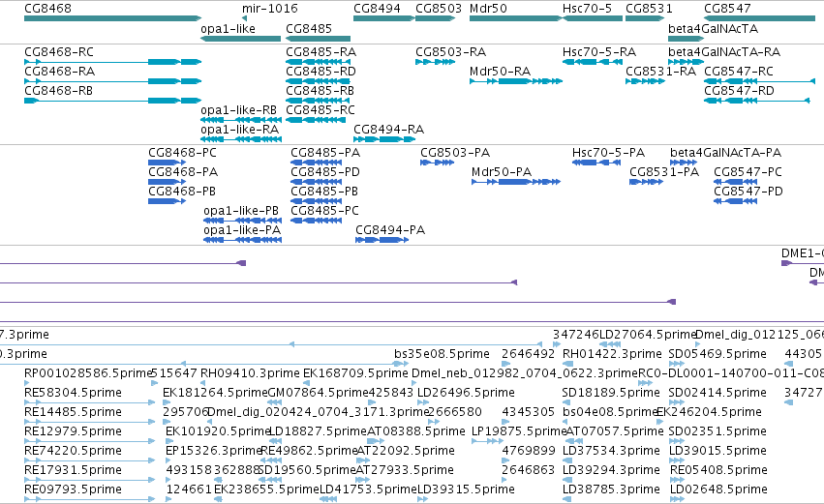Select transcript CG8468-RC

[x=112, y=62]
